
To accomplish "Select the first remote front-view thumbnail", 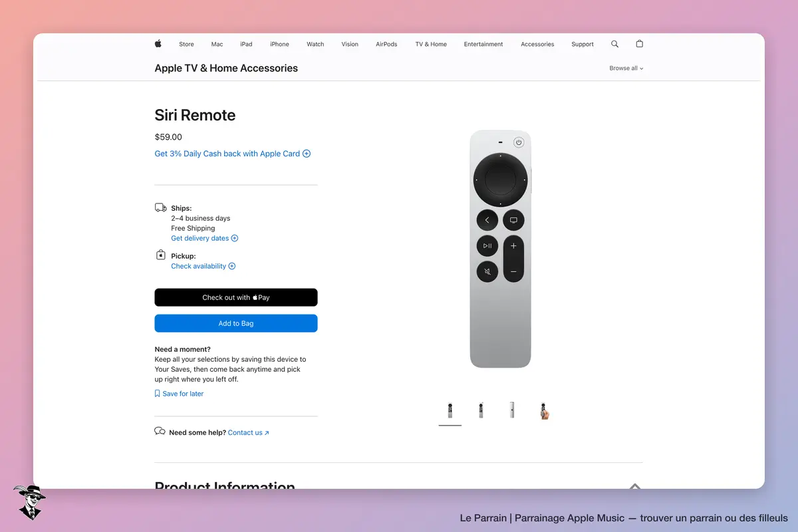I will click(x=450, y=410).
